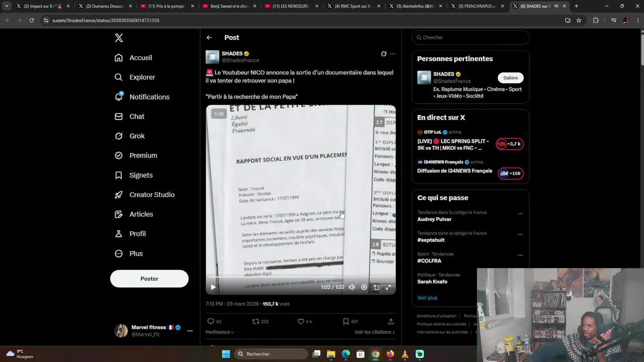Open Signets bookmarks

point(133,175)
